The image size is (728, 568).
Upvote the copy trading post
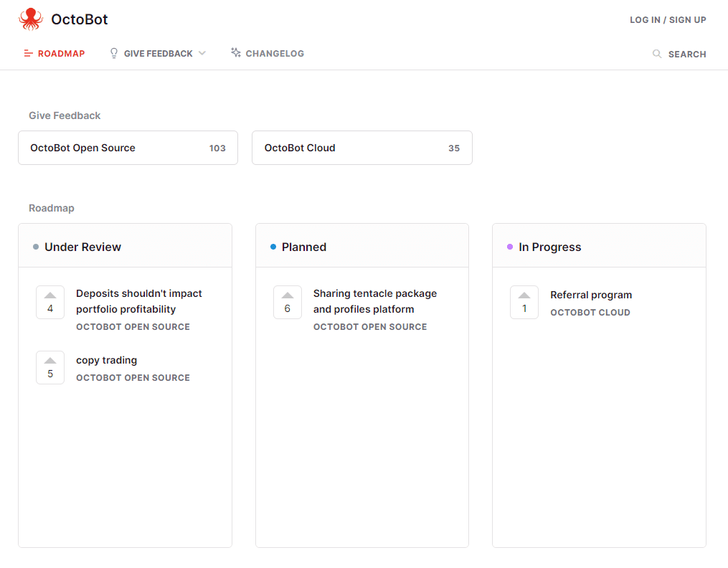click(x=50, y=367)
